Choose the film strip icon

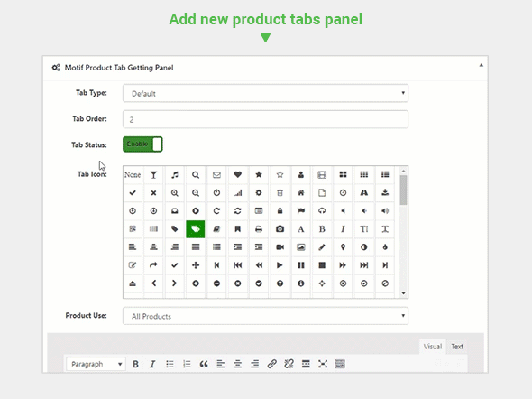pos(322,174)
